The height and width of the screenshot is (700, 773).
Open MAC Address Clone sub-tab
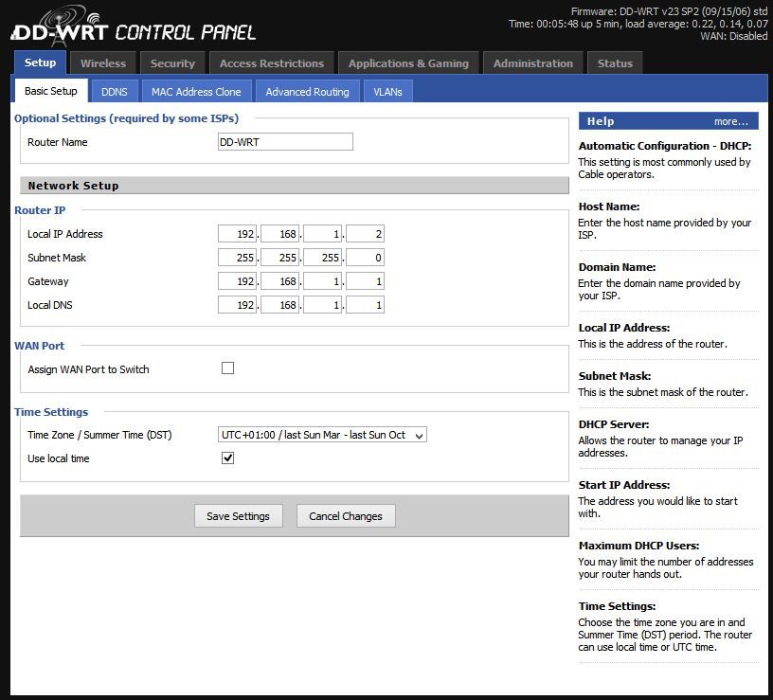pos(196,92)
